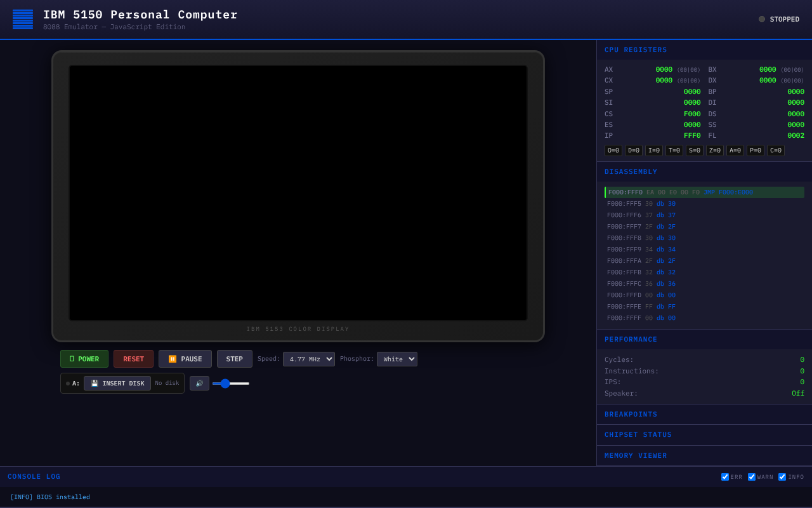This screenshot has height=508, width=812.
Task: Toggle the WARN log filter checkbox
Action: click(752, 477)
